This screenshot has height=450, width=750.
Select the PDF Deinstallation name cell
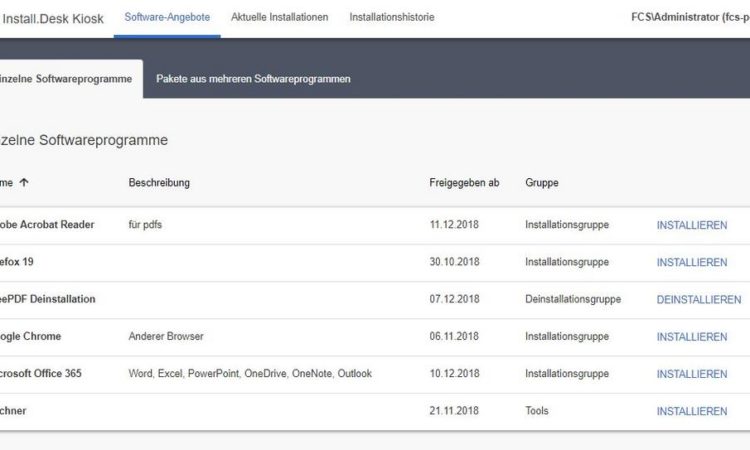coord(47,299)
